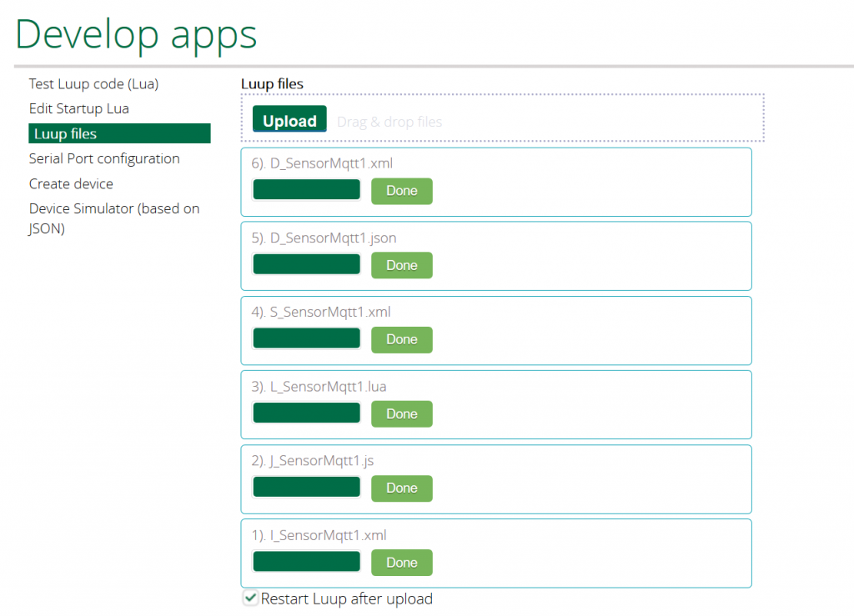Click the Luup files section heading

[273, 84]
